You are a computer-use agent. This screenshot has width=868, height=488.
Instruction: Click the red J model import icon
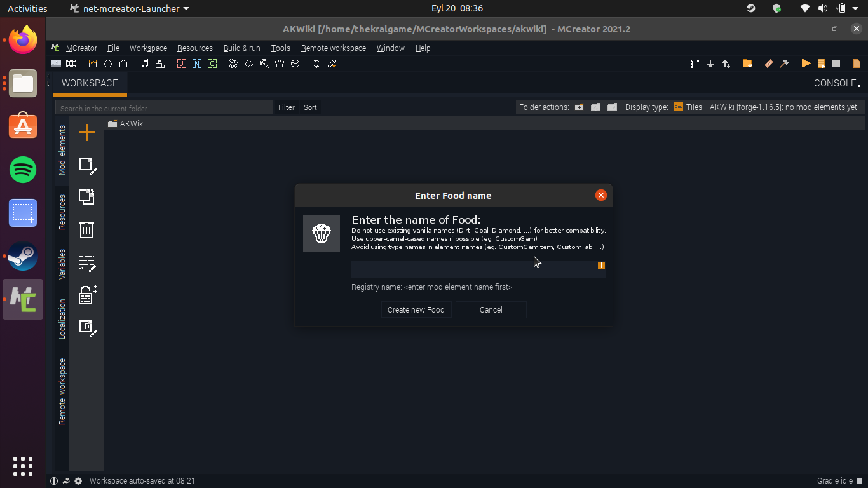pos(182,64)
